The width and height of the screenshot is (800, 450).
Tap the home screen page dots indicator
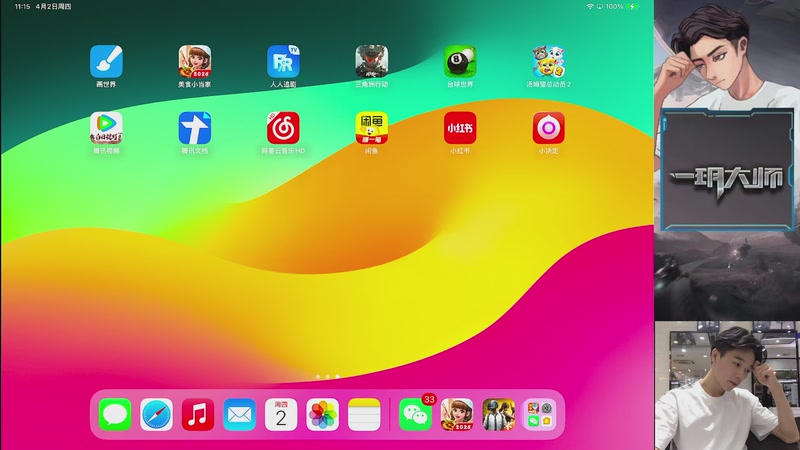(328, 377)
